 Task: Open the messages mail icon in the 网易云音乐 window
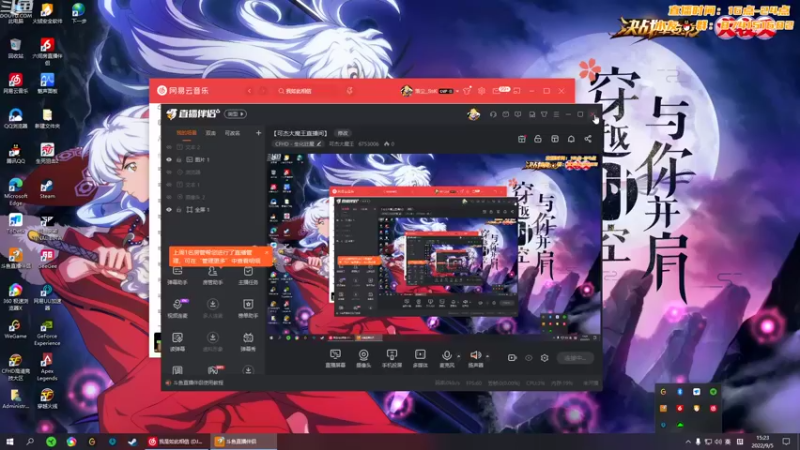click(496, 91)
